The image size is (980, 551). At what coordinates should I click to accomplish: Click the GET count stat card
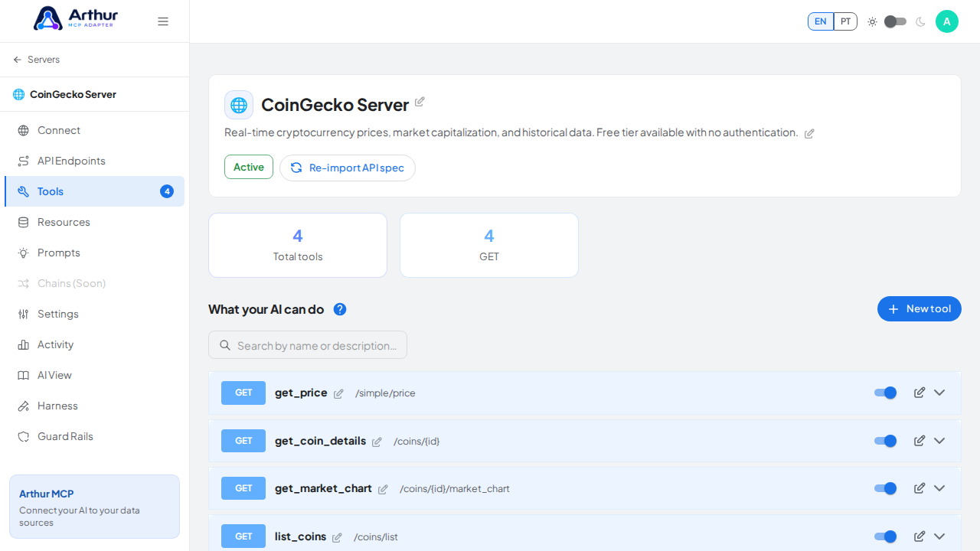point(489,245)
